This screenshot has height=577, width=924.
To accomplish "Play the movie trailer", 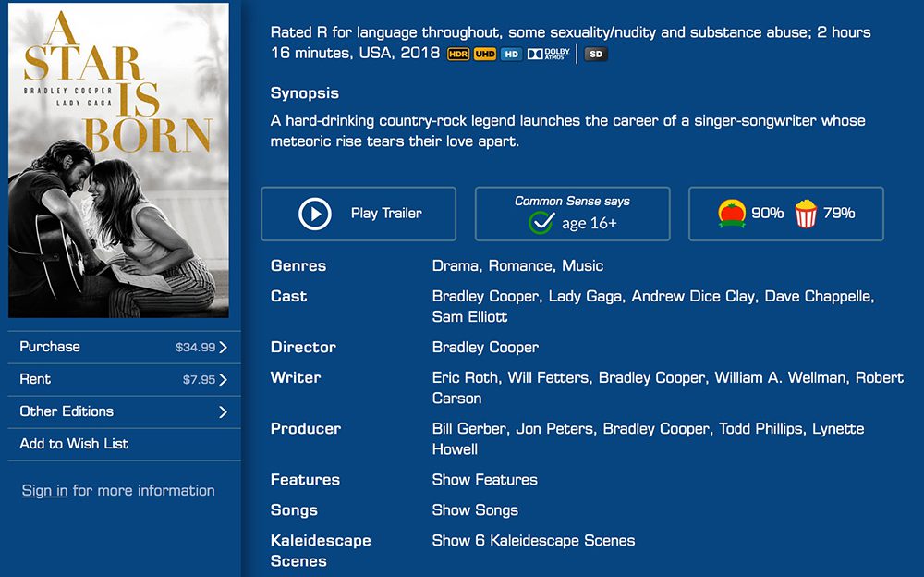I will [359, 214].
